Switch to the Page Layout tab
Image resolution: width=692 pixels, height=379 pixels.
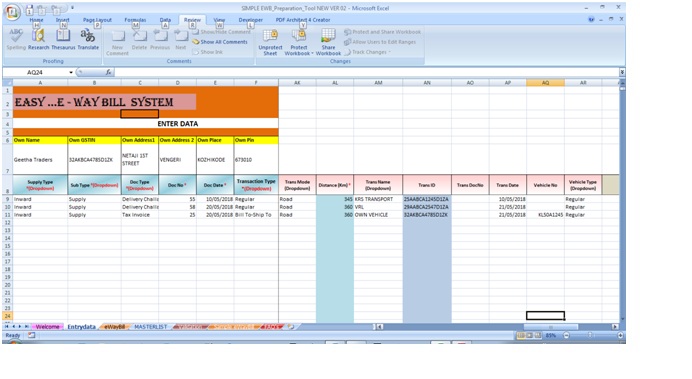coord(97,20)
